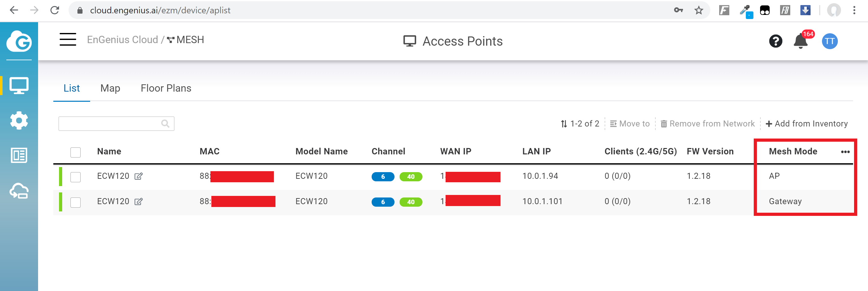This screenshot has height=291, width=868.
Task: Click the Access Points page title
Action: 462,42
